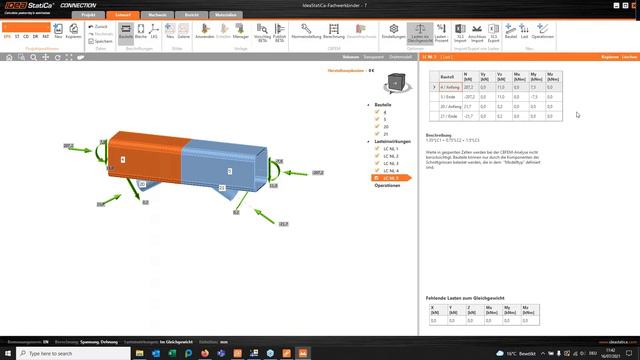
Task: Toggle Lasten Prozent option
Action: point(441,33)
